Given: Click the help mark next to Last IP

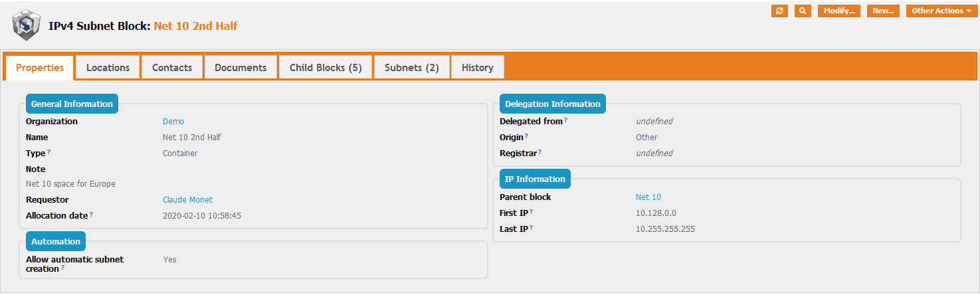Looking at the screenshot, I should (x=532, y=228).
